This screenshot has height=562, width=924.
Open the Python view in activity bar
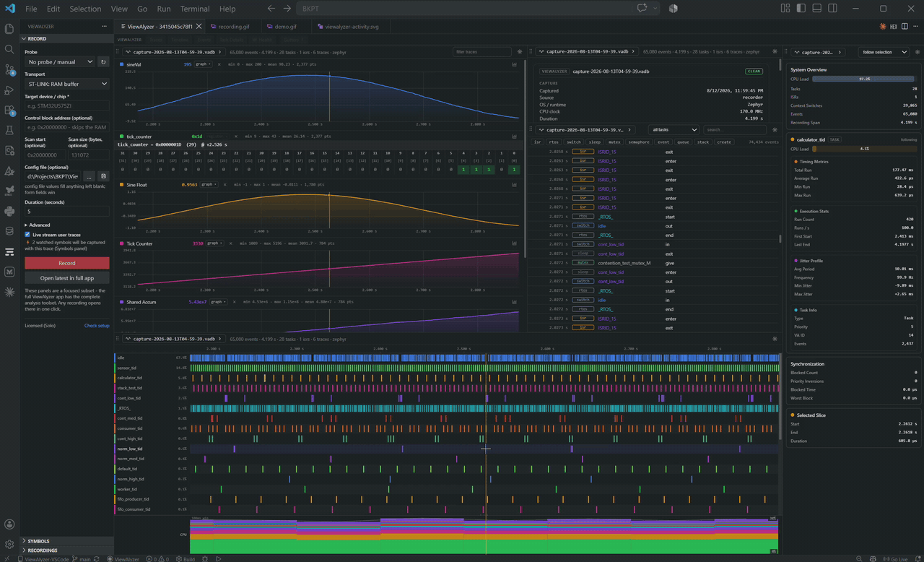pos(9,211)
